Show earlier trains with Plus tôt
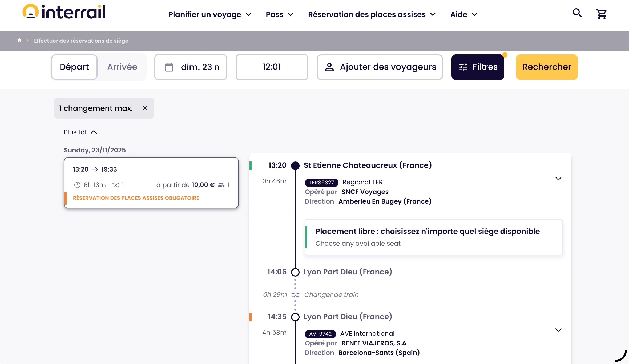This screenshot has height=364, width=629. (80, 132)
